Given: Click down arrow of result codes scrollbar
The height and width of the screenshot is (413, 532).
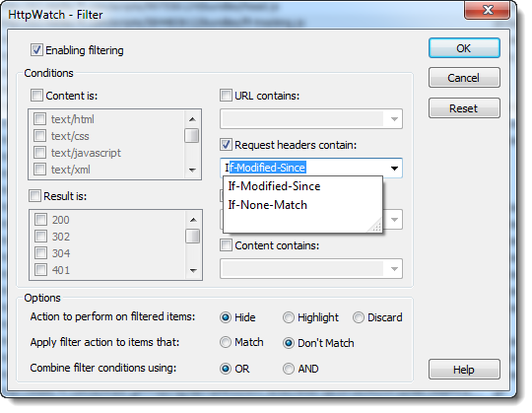Looking at the screenshot, I should pos(193,270).
